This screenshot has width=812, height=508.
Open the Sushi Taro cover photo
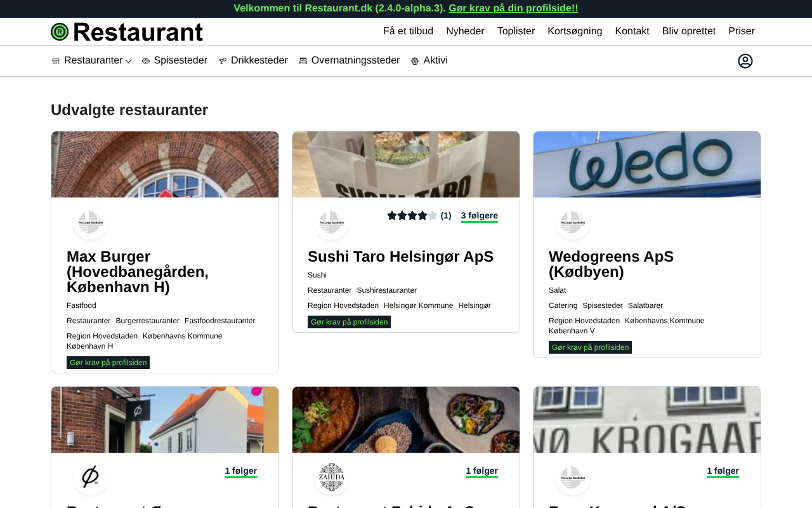(x=406, y=164)
